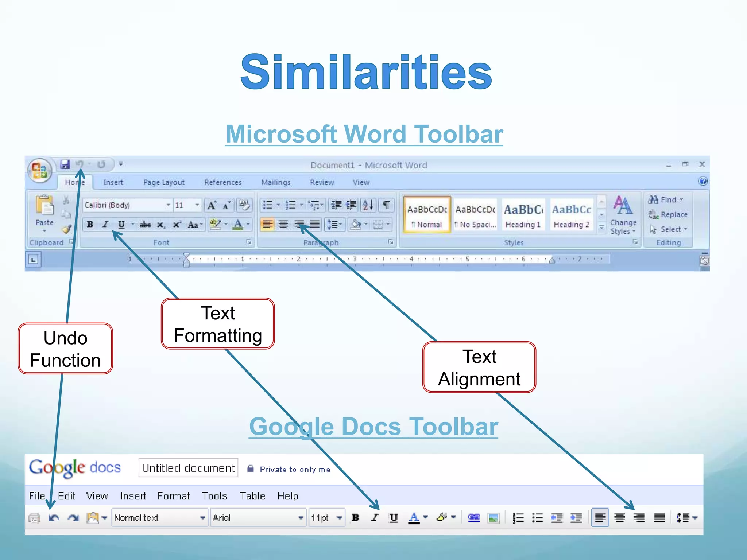Click Replace in Word Editing group
This screenshot has width=747, height=560.
668,214
